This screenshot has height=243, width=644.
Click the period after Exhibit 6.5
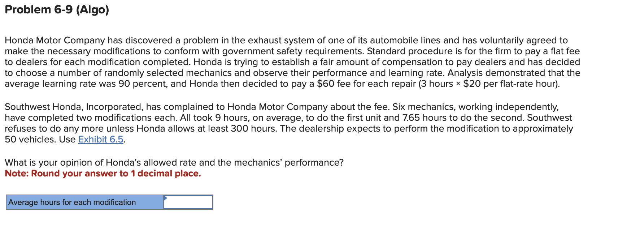tap(125, 140)
